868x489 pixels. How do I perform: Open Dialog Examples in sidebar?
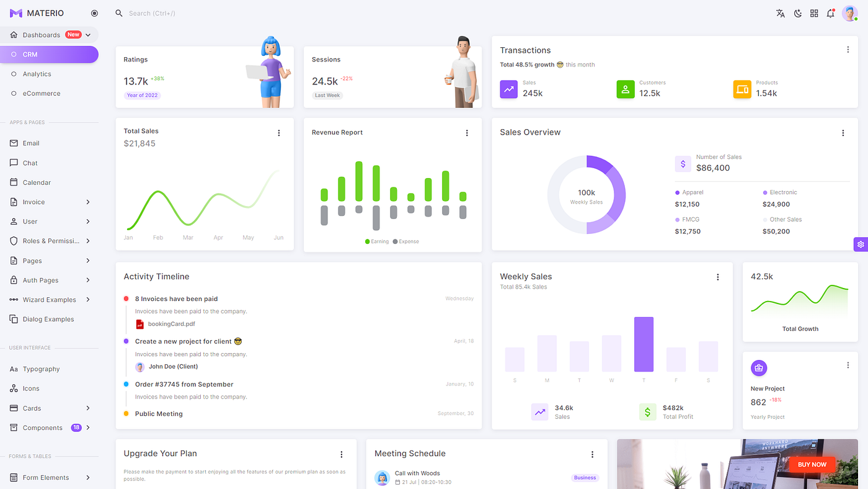point(48,320)
